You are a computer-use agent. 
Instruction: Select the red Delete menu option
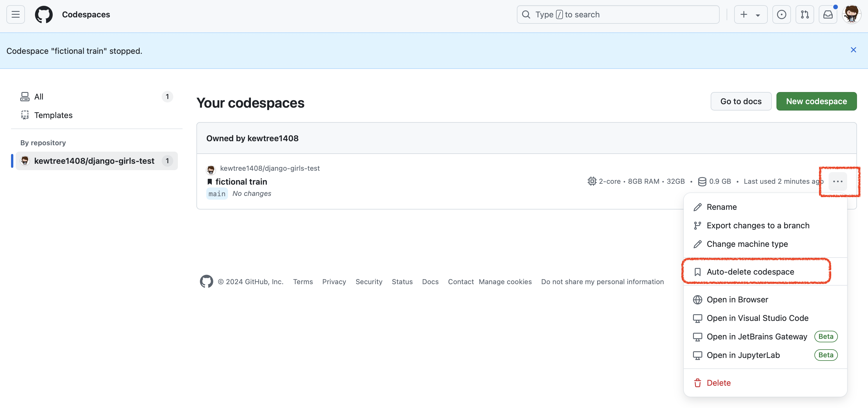coord(719,383)
